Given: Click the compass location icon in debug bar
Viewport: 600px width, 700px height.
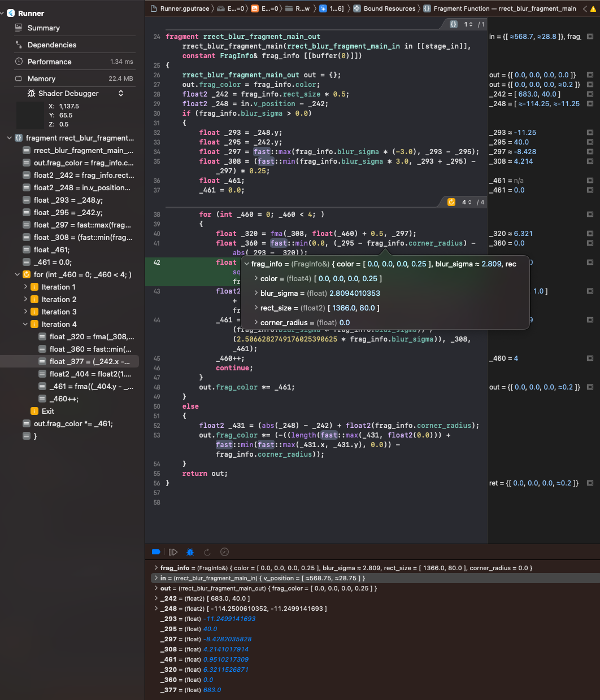Looking at the screenshot, I should click(x=224, y=552).
